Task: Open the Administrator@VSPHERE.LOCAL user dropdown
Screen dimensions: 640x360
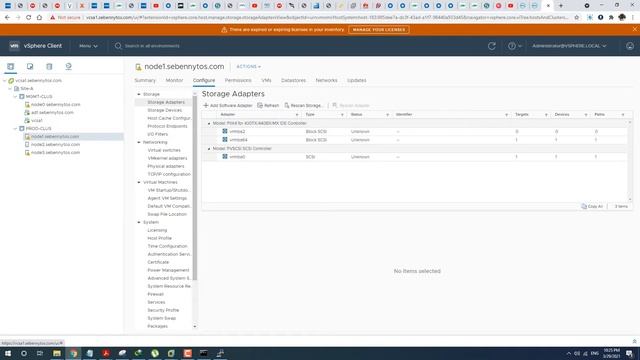Action: point(569,46)
